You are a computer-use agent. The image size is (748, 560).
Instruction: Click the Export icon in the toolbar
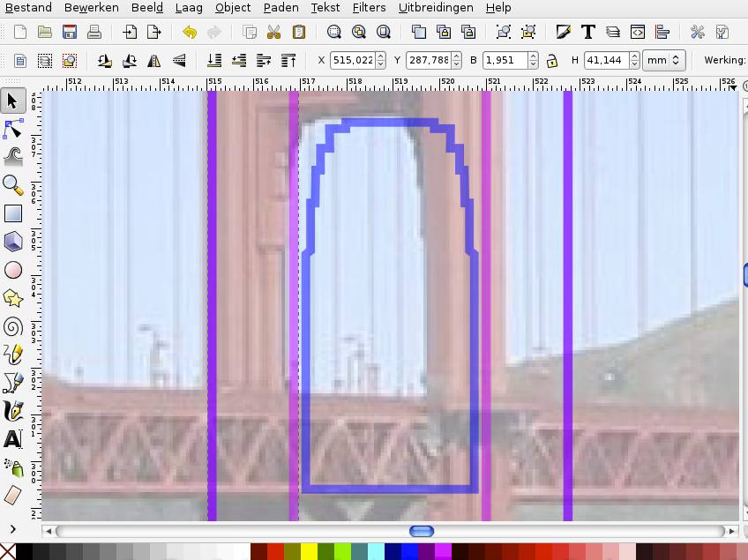click(154, 32)
